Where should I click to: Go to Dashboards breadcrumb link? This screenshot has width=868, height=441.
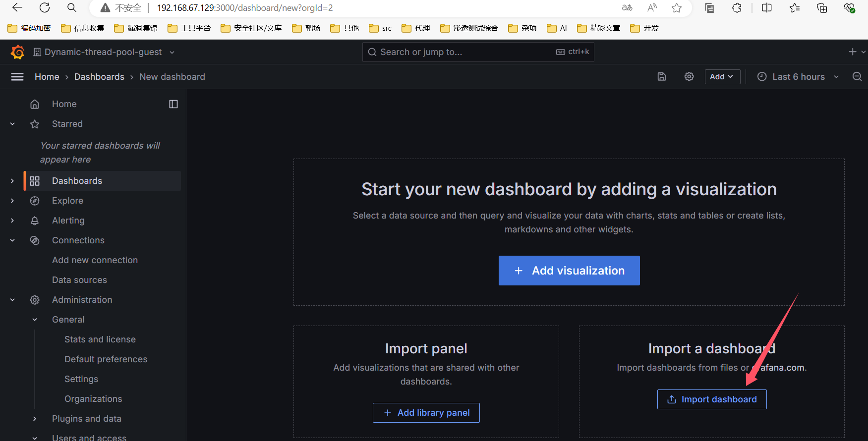tap(99, 77)
